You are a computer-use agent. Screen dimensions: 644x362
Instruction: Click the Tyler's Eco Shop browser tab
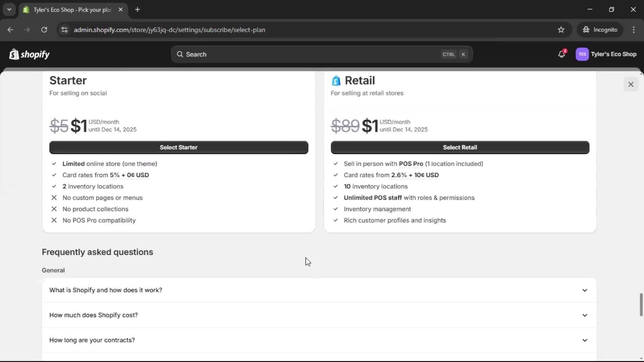tap(72, 10)
